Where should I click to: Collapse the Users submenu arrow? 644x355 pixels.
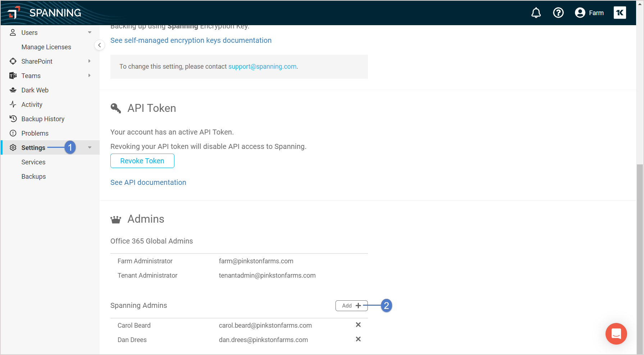tap(90, 32)
